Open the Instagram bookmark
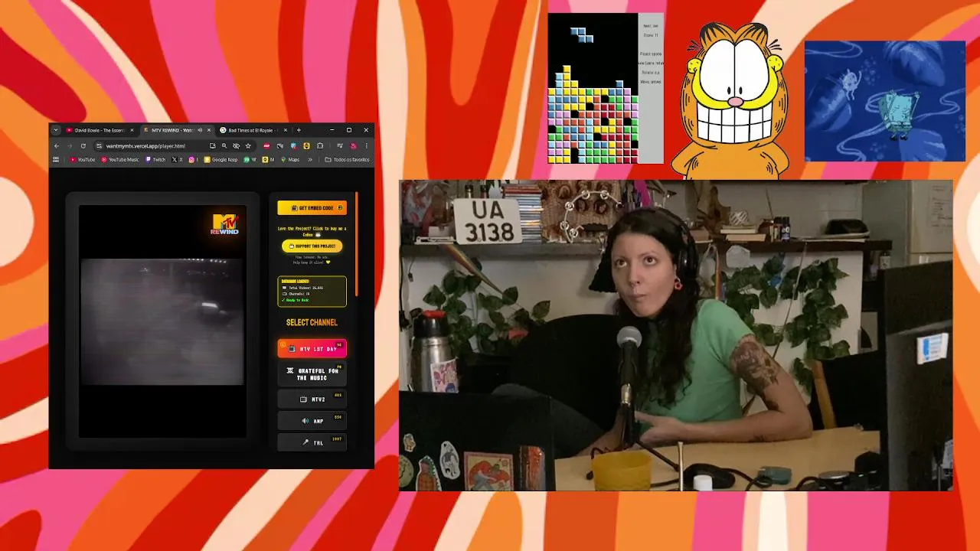 coord(193,160)
